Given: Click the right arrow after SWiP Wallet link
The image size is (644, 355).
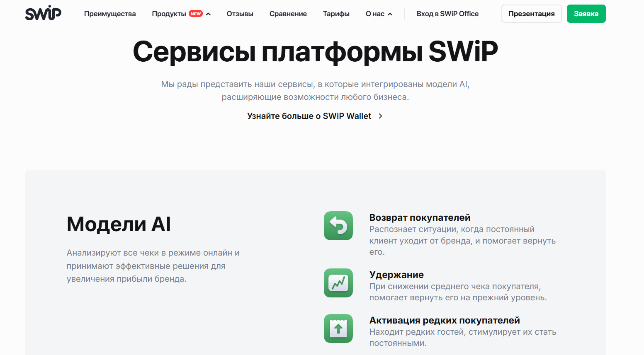Looking at the screenshot, I should (380, 116).
